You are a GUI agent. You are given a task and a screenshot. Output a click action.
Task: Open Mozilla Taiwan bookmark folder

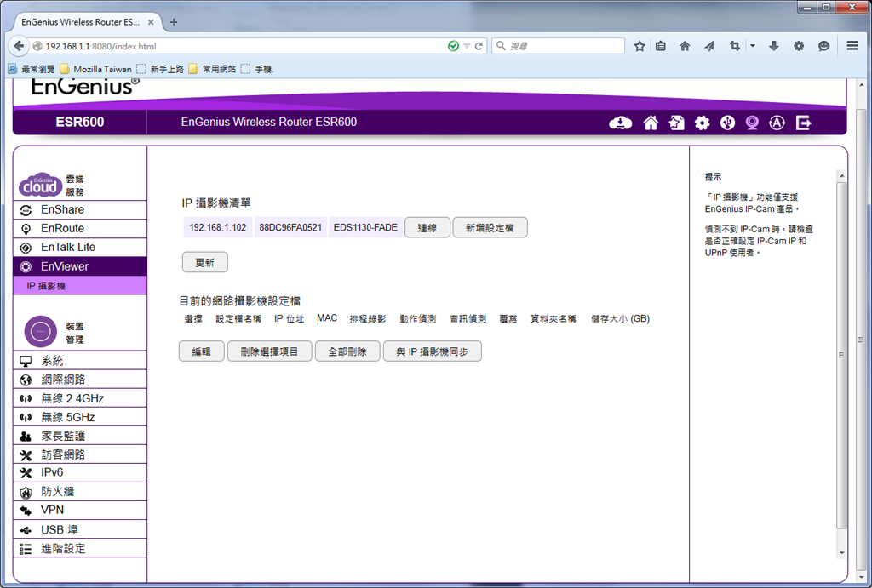point(95,69)
